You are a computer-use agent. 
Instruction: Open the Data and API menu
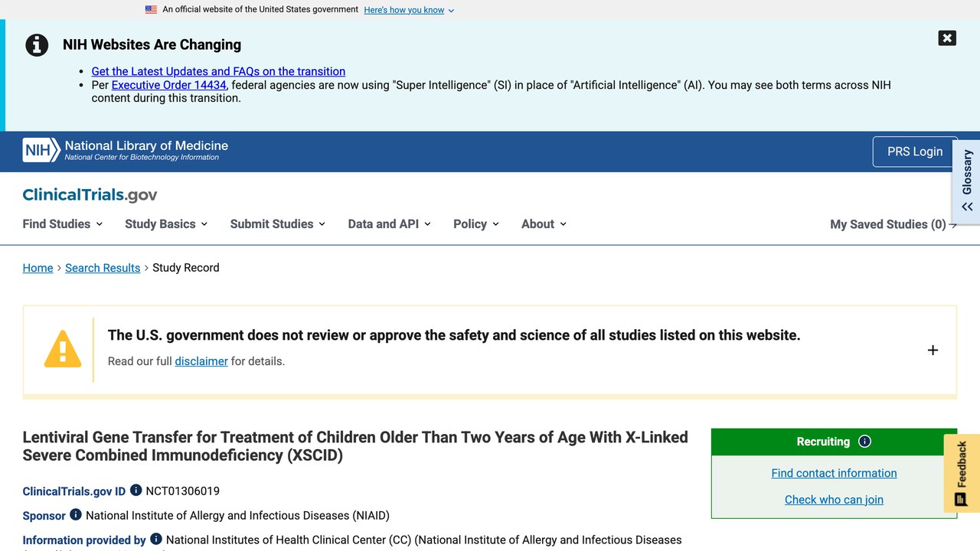(x=390, y=224)
